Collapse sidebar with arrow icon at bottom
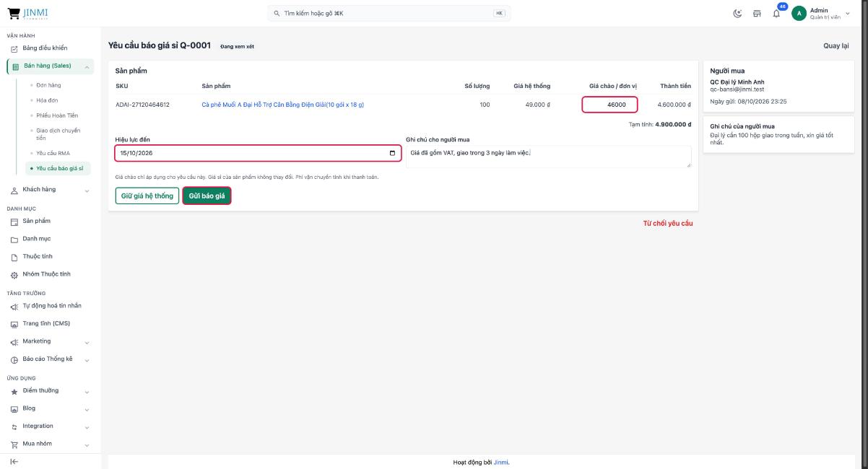 (x=14, y=461)
